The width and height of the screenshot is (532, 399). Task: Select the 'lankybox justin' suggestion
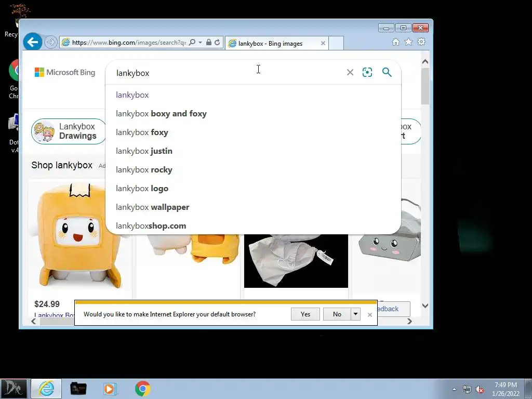pyautogui.click(x=253, y=151)
